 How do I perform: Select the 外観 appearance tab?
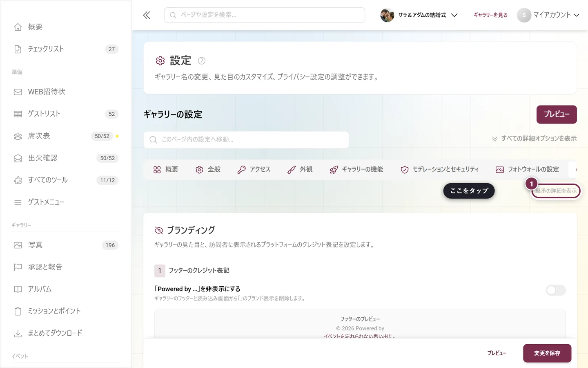(x=300, y=170)
